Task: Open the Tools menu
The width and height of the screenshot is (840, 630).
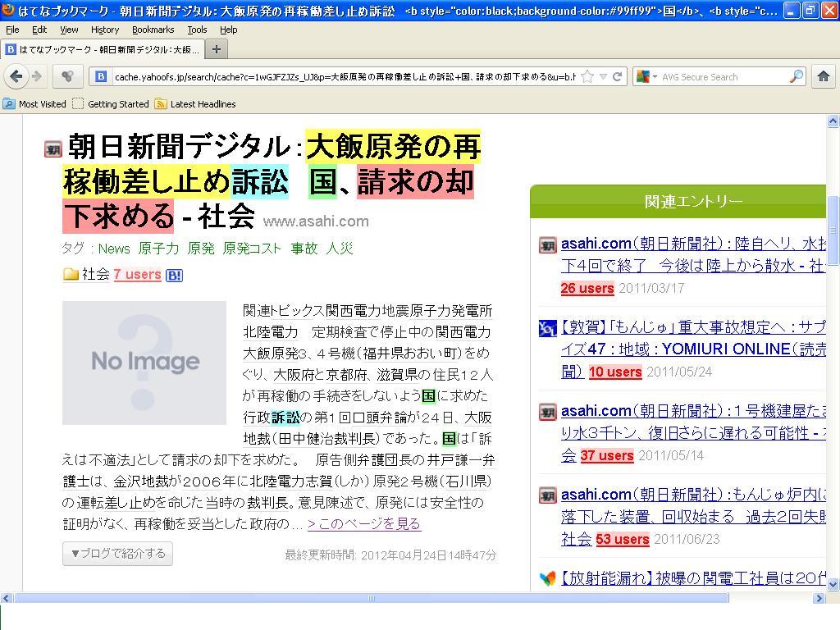Action: point(197,30)
